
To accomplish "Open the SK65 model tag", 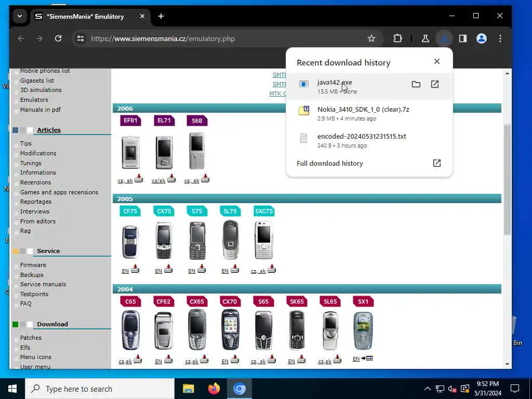I will [x=297, y=301].
